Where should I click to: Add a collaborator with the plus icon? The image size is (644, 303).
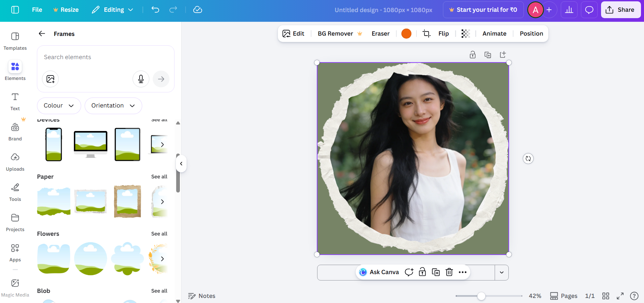pos(549,10)
